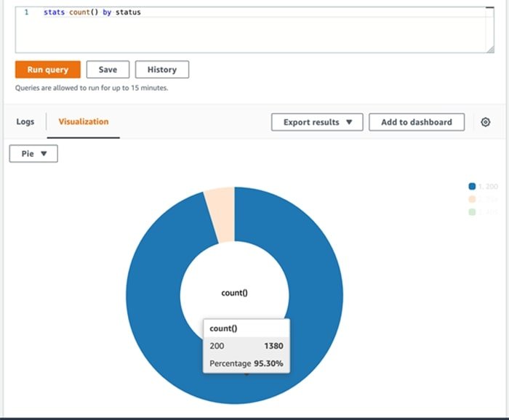The height and width of the screenshot is (420, 509).
Task: Click the Export results dropdown arrow
Action: 349,122
